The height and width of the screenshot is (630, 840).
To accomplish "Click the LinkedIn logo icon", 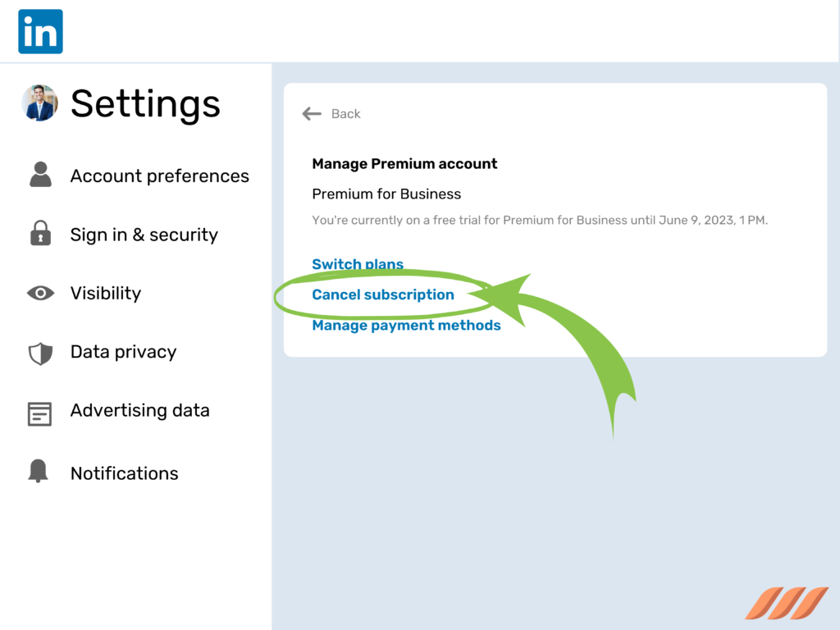I will (x=39, y=30).
